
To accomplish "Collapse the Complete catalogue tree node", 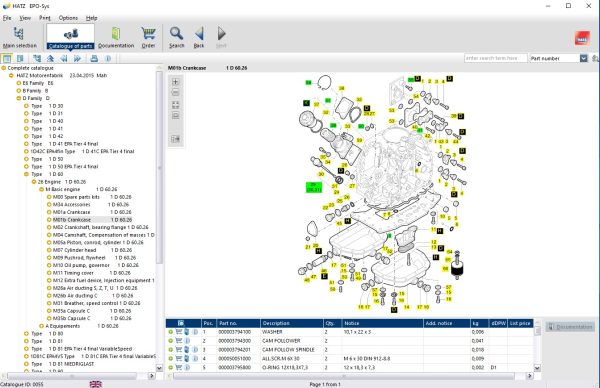I will 3,68.
